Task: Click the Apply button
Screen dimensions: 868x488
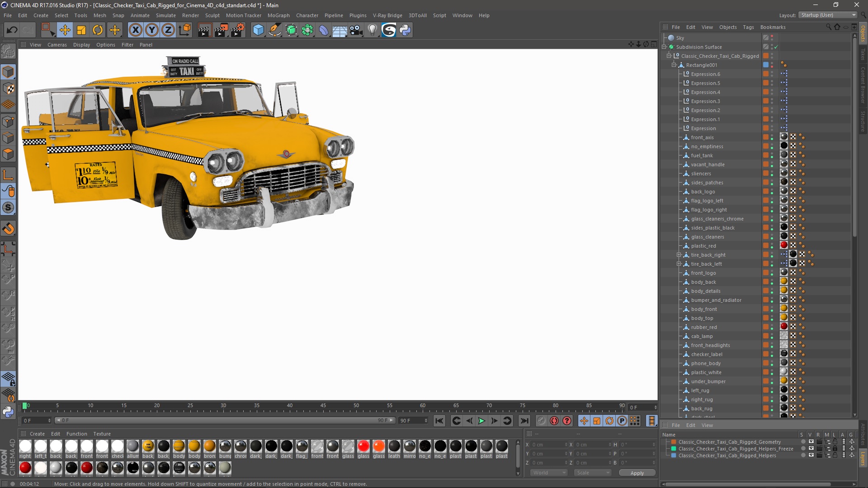Action: [637, 473]
